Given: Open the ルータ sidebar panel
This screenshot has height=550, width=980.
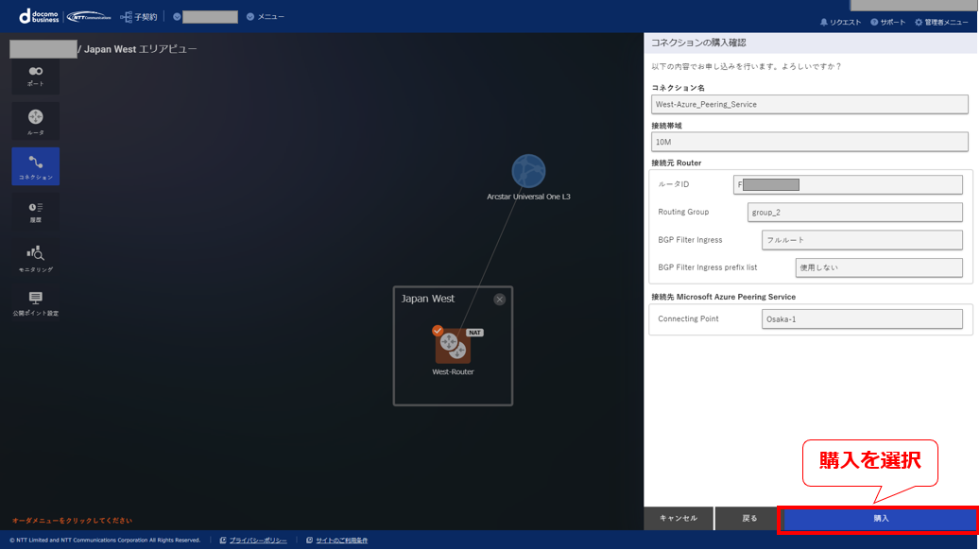Looking at the screenshot, I should tap(36, 121).
